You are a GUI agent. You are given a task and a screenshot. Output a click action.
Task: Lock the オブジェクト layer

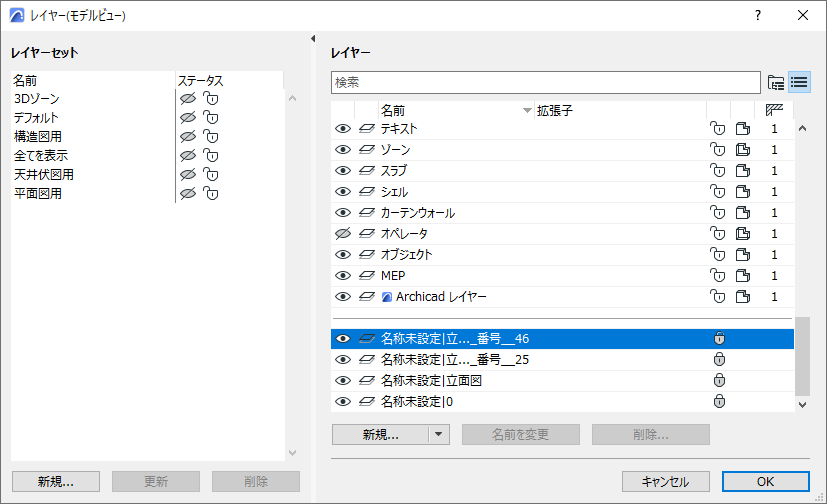(x=718, y=255)
